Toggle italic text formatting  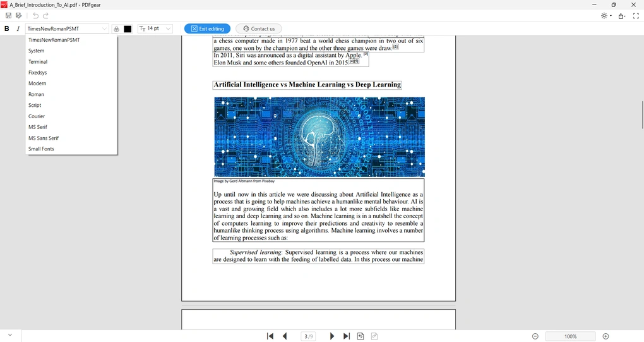pyautogui.click(x=18, y=28)
